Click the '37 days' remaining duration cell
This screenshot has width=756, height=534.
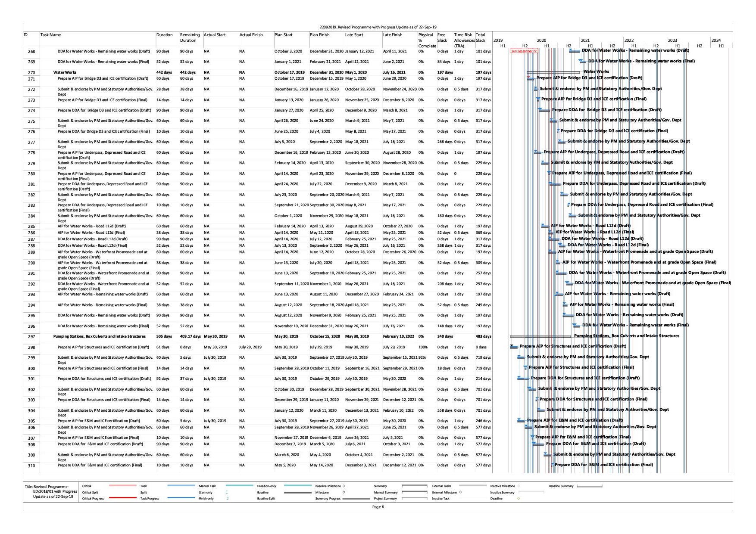187,379
